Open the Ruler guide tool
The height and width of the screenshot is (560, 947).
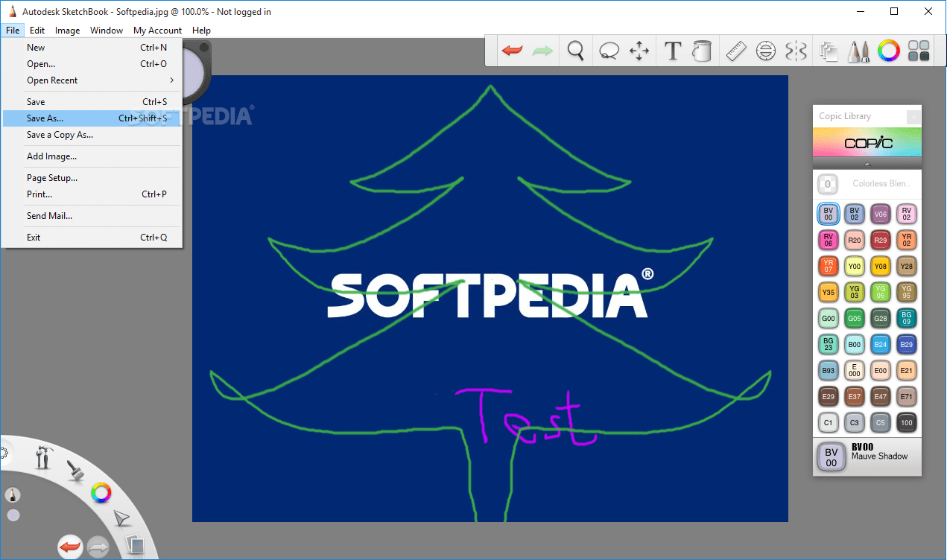(735, 51)
